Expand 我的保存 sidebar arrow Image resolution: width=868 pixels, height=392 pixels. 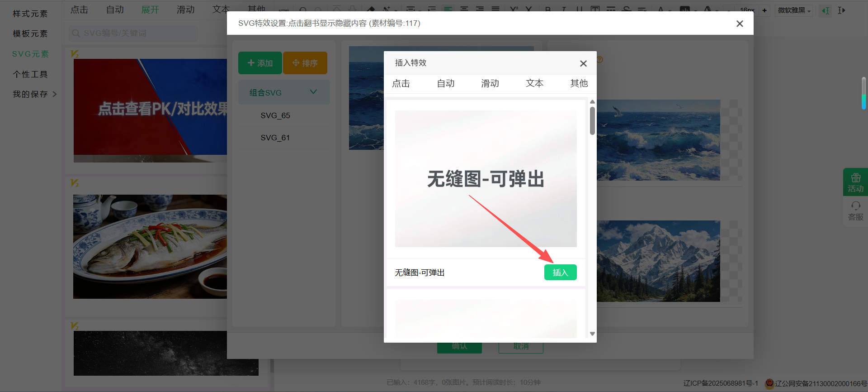[x=55, y=94]
